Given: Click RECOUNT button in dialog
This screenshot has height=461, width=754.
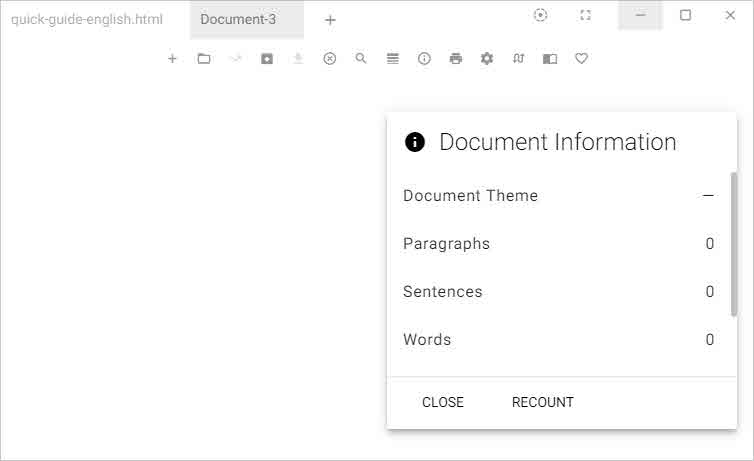Looking at the screenshot, I should tap(542, 402).
